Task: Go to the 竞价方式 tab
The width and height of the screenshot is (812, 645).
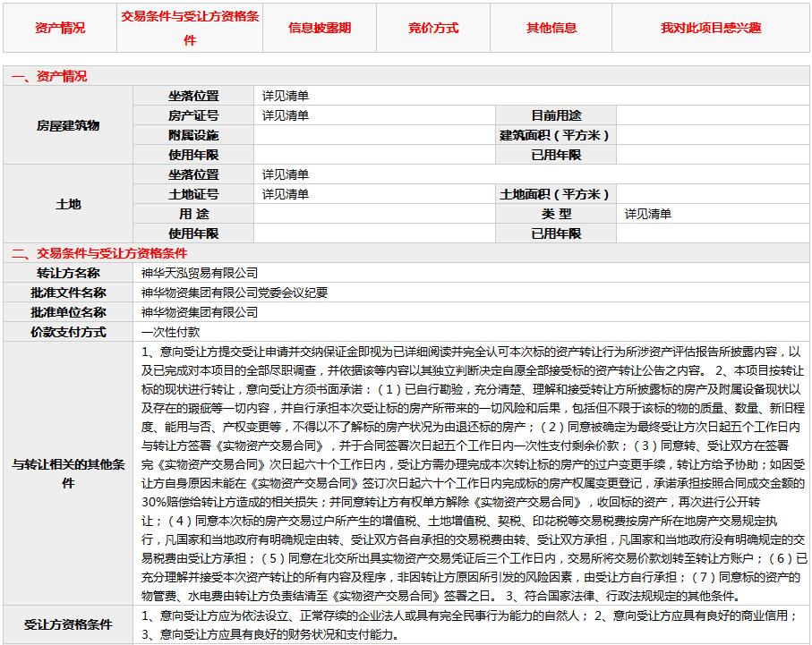Action: pos(433,28)
